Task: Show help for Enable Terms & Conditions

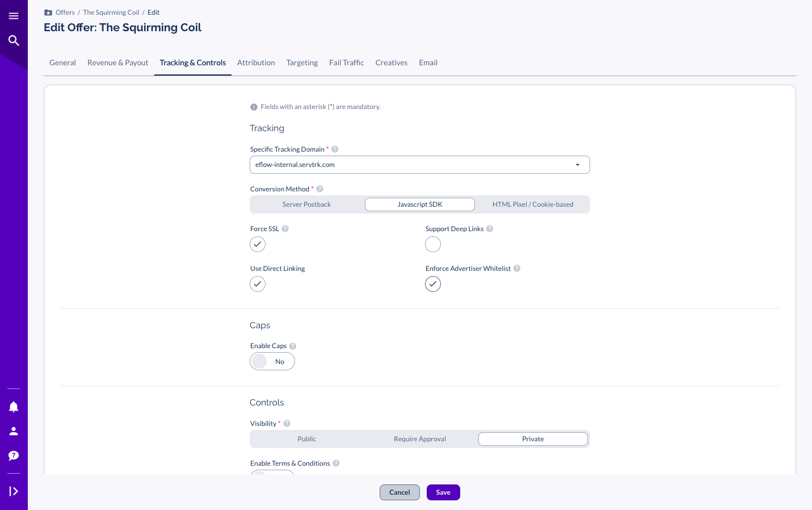Action: pos(336,463)
